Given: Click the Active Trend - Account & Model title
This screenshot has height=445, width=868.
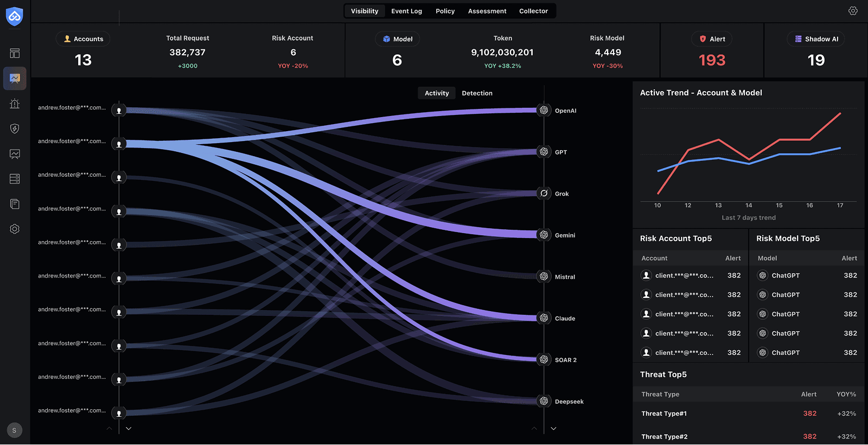Looking at the screenshot, I should (701, 93).
